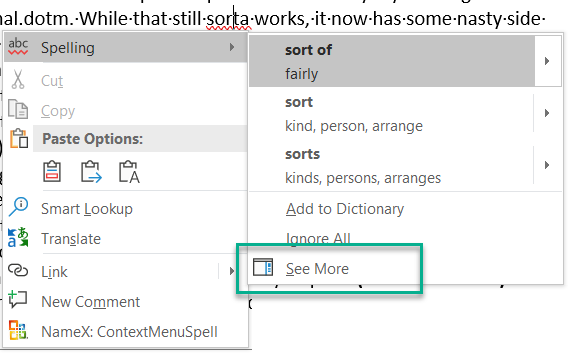Click the Cut scissors icon
Image resolution: width=568 pixels, height=360 pixels.
pyautogui.click(x=18, y=79)
